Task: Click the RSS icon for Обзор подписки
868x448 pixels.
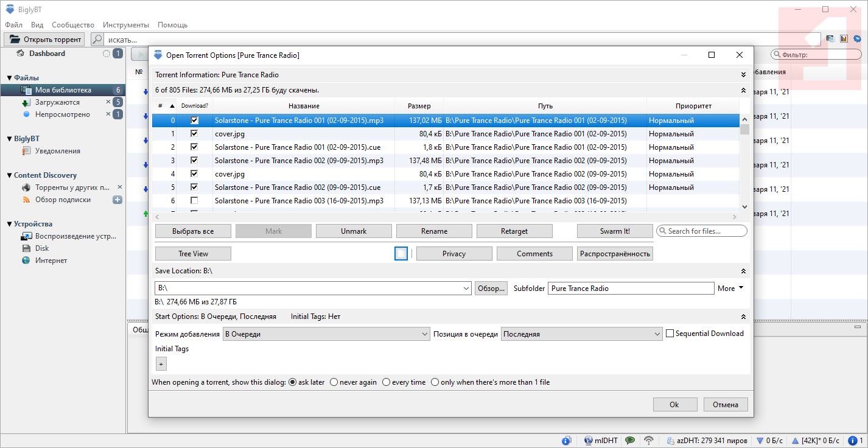Action: [x=27, y=200]
